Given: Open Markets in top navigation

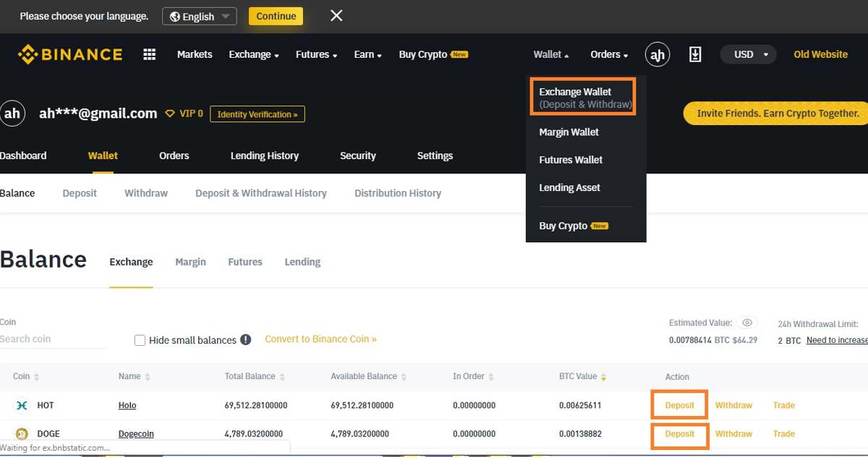Looking at the screenshot, I should click(195, 54).
